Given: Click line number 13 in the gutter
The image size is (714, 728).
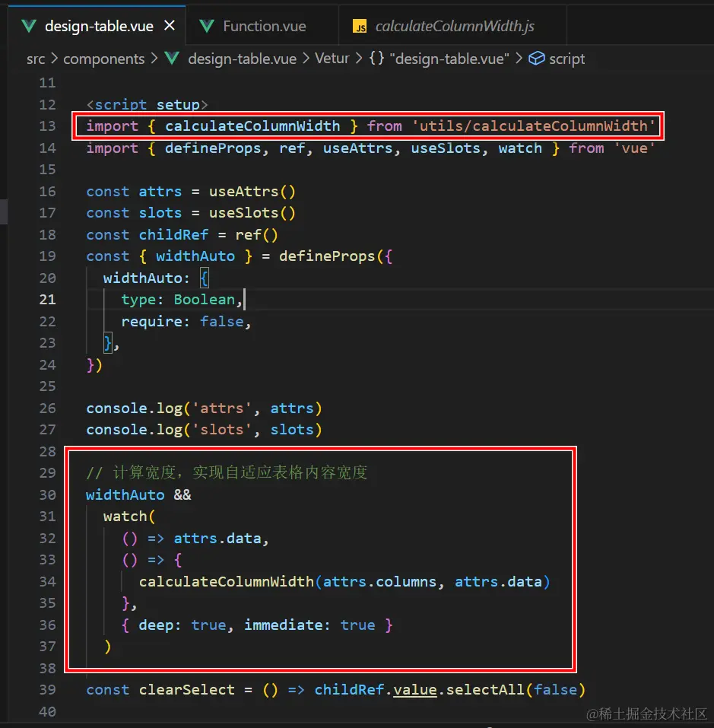Looking at the screenshot, I should click(47, 126).
